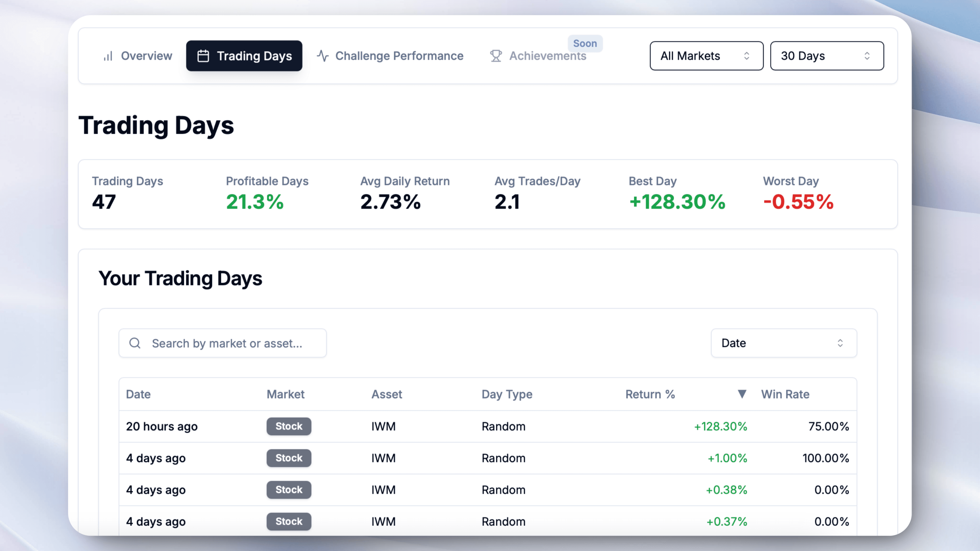Open the 30 Days period dropdown
980x551 pixels.
click(827, 56)
